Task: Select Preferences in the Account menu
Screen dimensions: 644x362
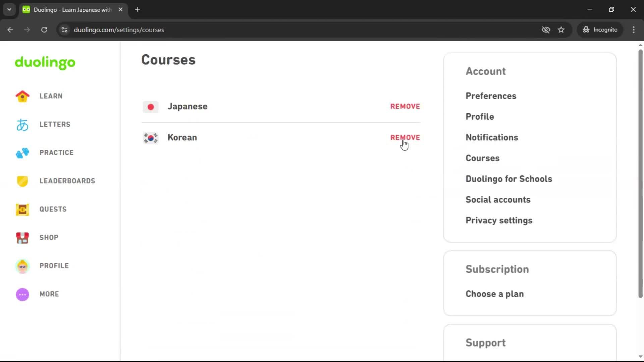Action: coord(491,96)
